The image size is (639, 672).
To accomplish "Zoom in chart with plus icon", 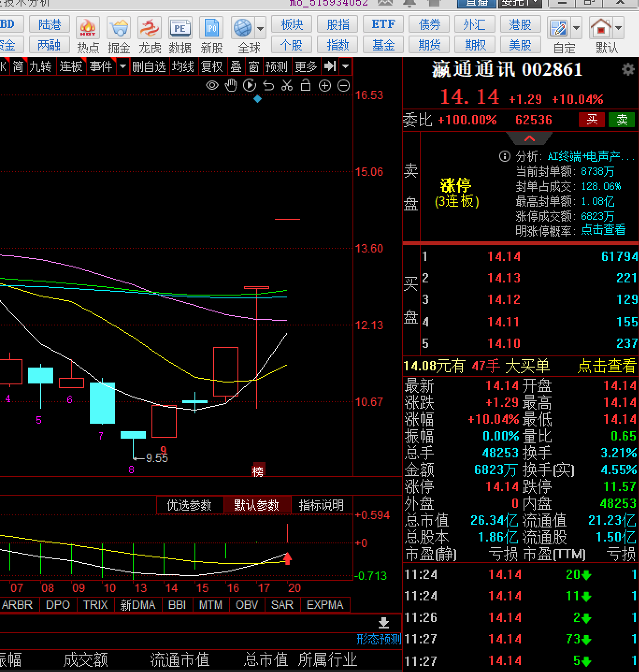I will tap(325, 86).
